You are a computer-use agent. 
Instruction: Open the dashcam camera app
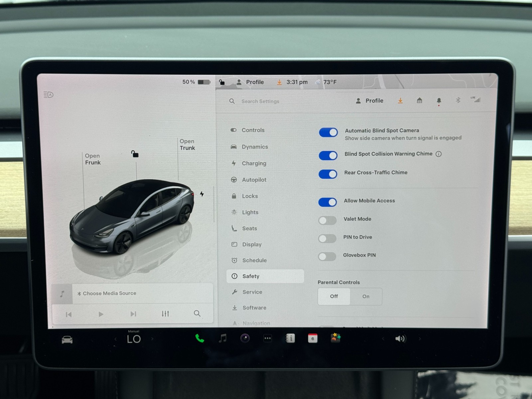245,338
